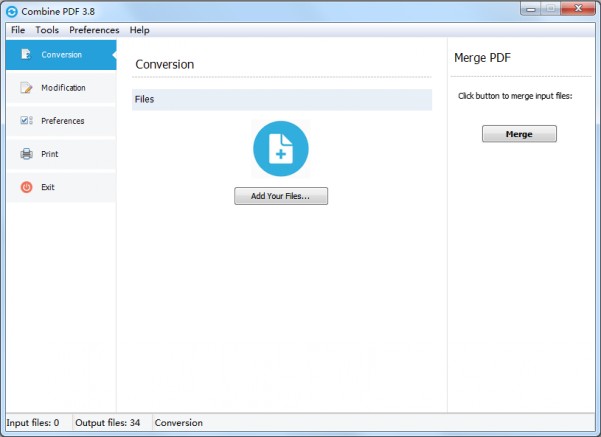This screenshot has height=437, width=601.
Task: Click the Add Your Files... button
Action: [281, 196]
